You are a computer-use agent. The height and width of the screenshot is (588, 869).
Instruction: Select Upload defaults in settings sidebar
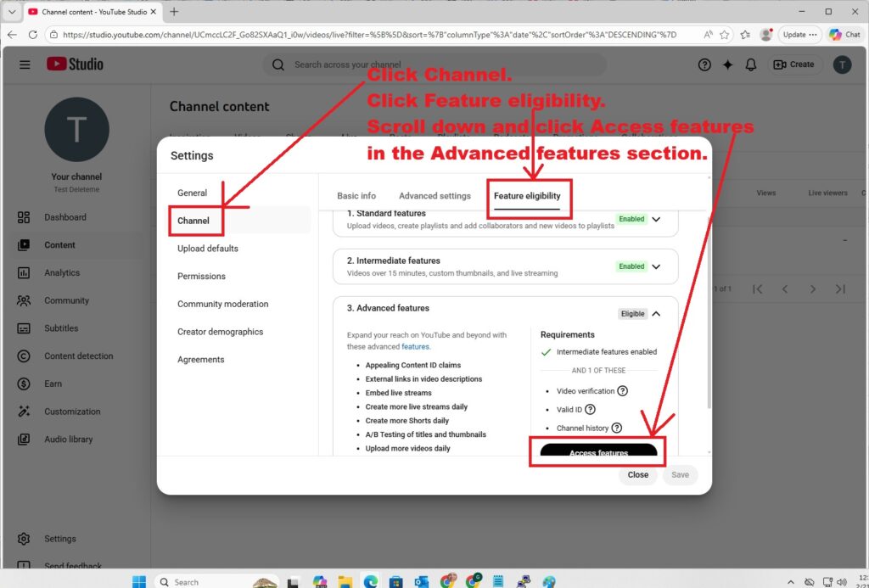point(208,249)
